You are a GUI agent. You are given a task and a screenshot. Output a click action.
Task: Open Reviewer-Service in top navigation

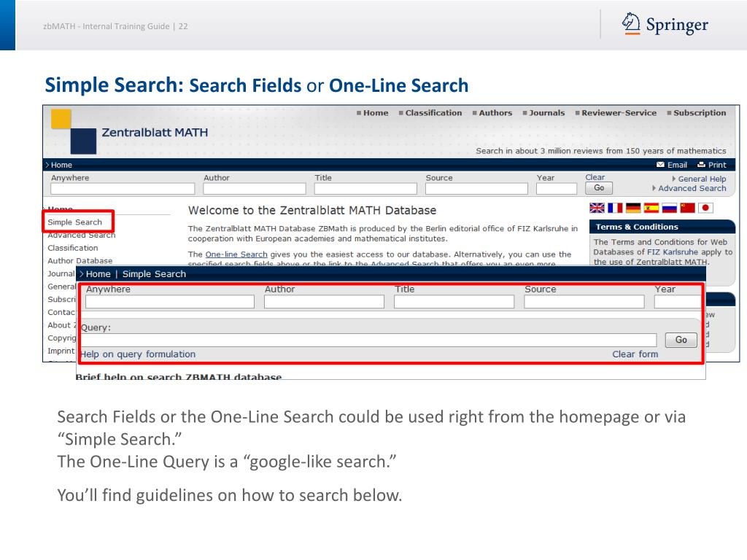(619, 113)
